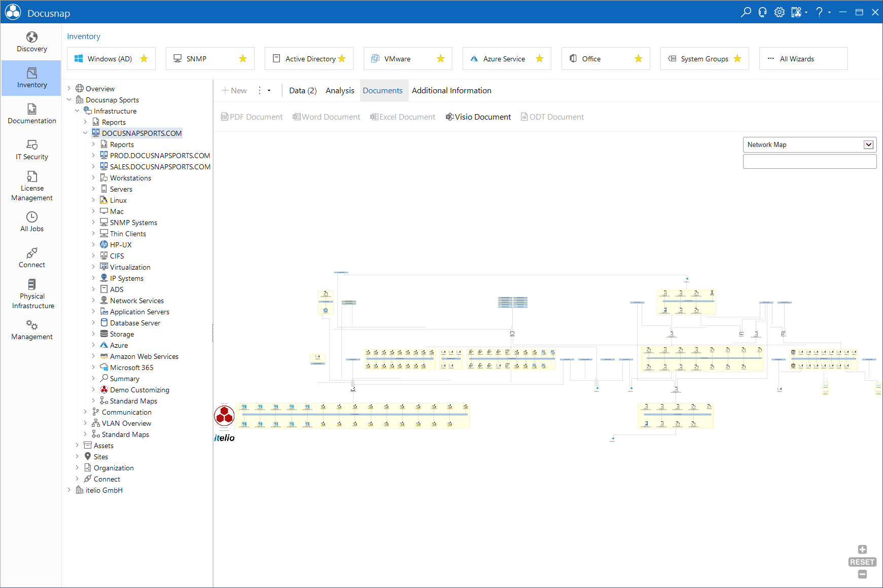The image size is (883, 588).
Task: Open the more options three-dot menu
Action: click(260, 91)
